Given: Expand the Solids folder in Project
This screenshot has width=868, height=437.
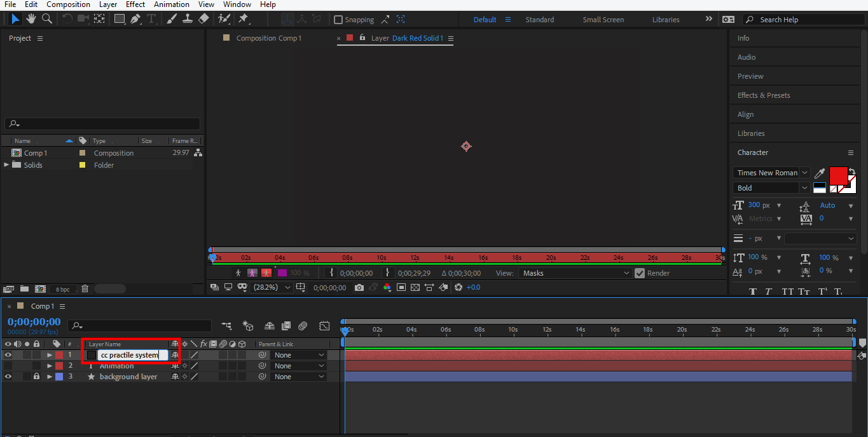Looking at the screenshot, I should [7, 165].
